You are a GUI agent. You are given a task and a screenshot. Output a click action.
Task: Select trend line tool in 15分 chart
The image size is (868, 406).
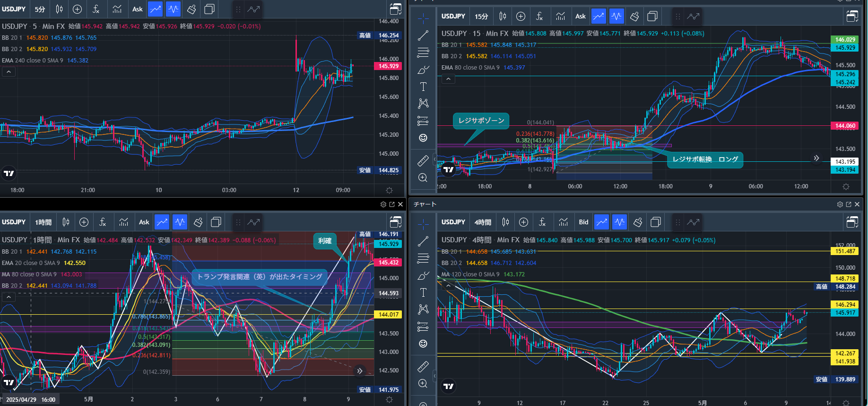click(423, 35)
